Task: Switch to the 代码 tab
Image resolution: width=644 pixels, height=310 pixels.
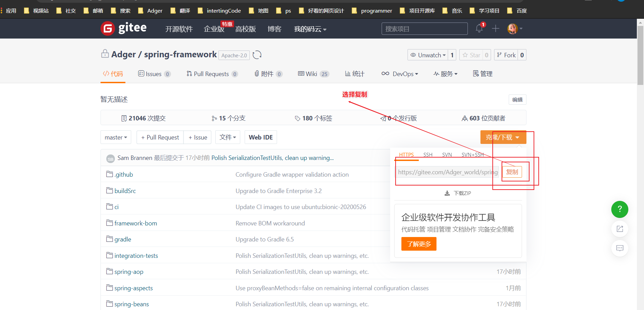Action: (113, 74)
